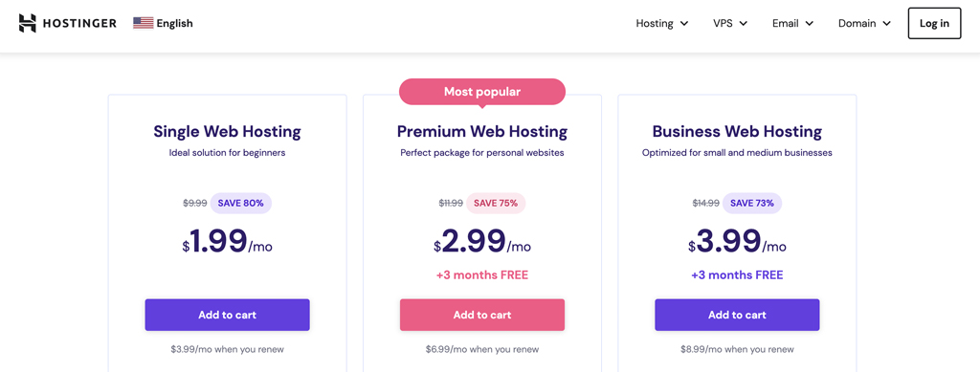Add Business Web Hosting to cart
This screenshot has width=980, height=372.
(x=738, y=316)
